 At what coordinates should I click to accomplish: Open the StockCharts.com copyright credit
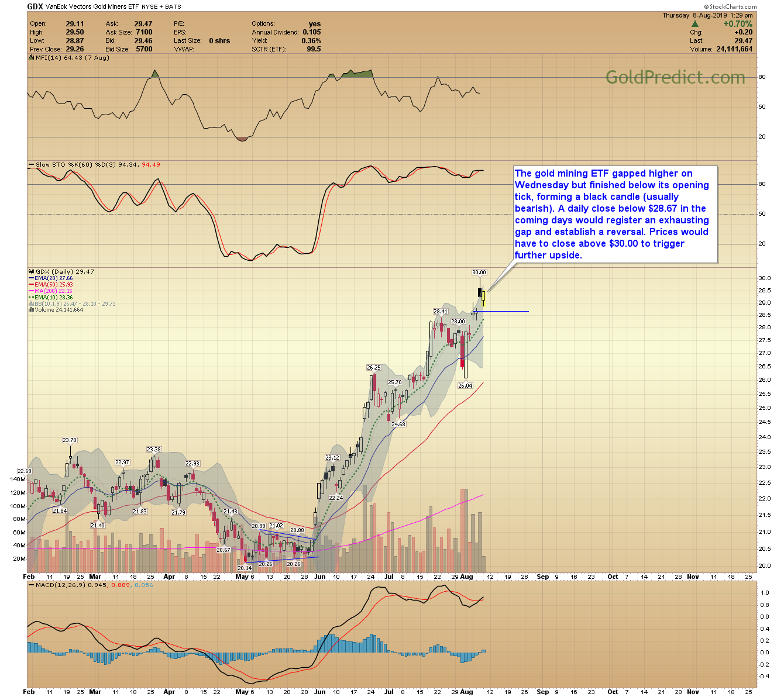pos(731,7)
